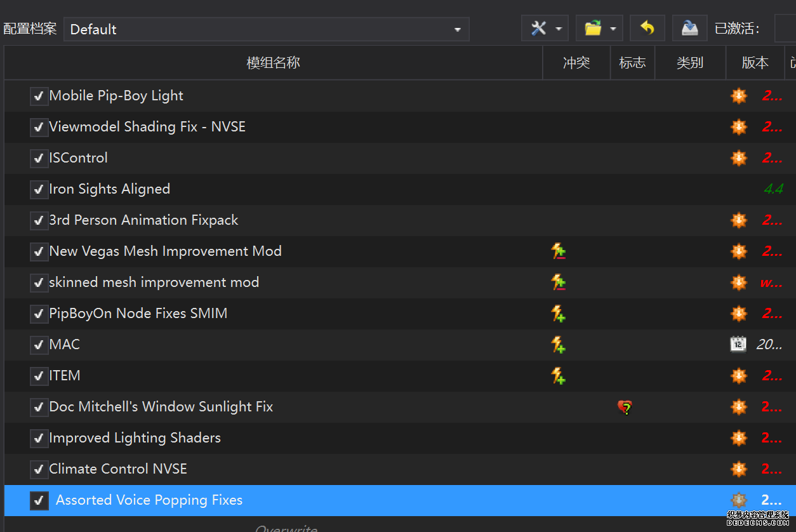This screenshot has height=532, width=796.
Task: Sort by the 模组名称 column header
Action: [x=273, y=63]
